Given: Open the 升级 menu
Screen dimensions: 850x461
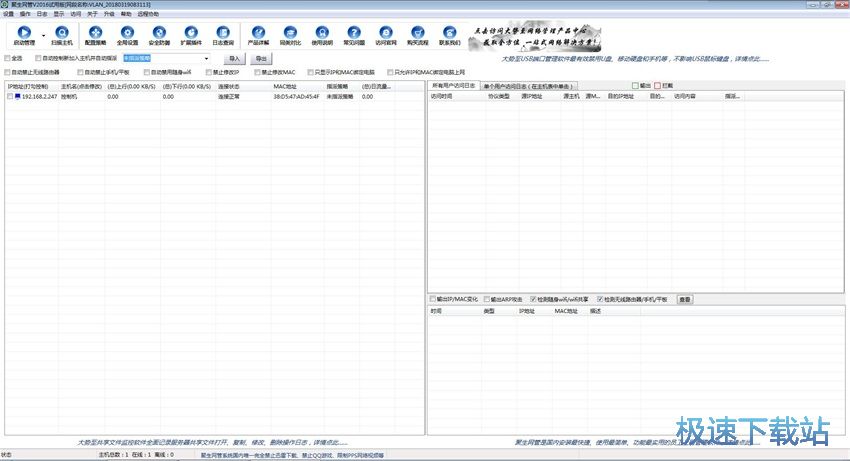Looking at the screenshot, I should pyautogui.click(x=109, y=14).
